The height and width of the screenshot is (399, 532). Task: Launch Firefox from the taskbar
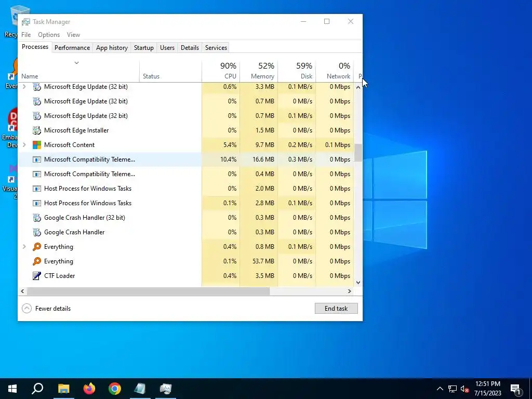89,389
